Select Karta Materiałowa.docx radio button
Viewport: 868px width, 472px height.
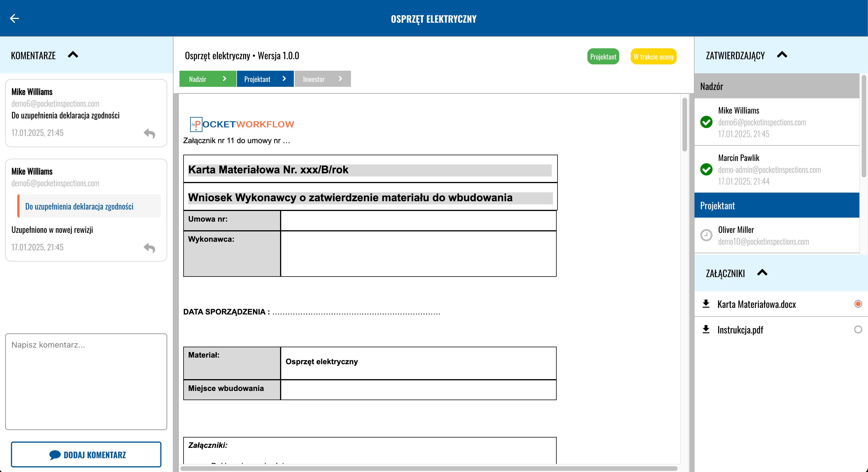pyautogui.click(x=858, y=304)
